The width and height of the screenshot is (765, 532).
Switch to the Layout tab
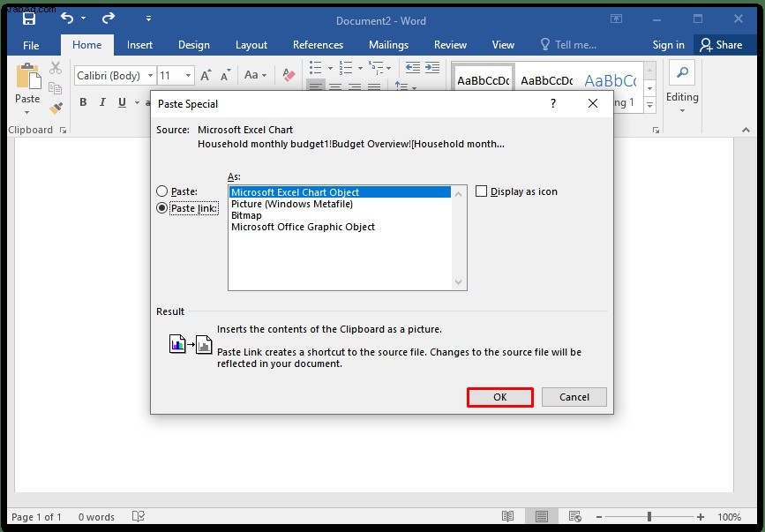(x=251, y=45)
